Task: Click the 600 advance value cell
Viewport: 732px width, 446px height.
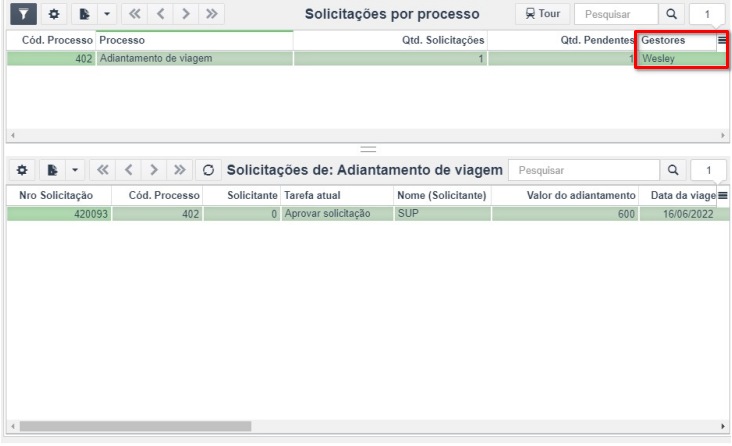Action: click(x=564, y=214)
